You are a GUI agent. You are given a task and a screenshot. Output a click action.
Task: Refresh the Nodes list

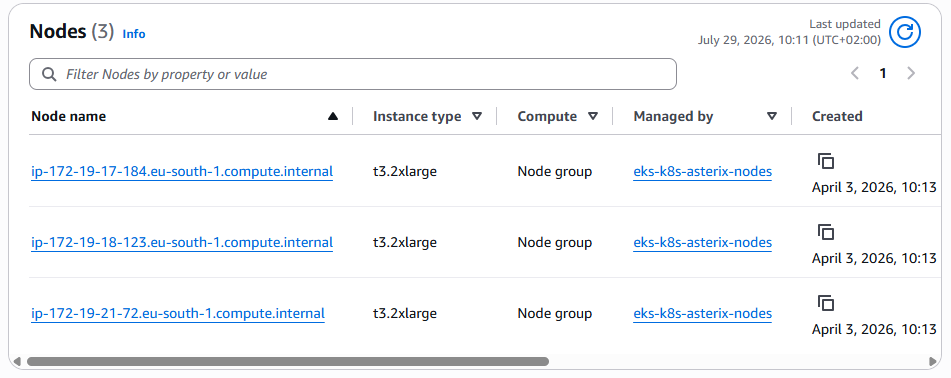[905, 32]
